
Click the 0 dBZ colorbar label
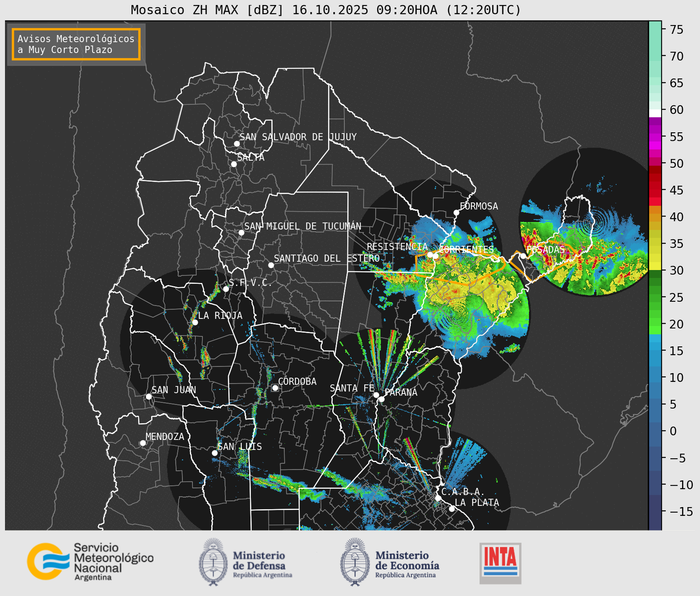pos(673,431)
